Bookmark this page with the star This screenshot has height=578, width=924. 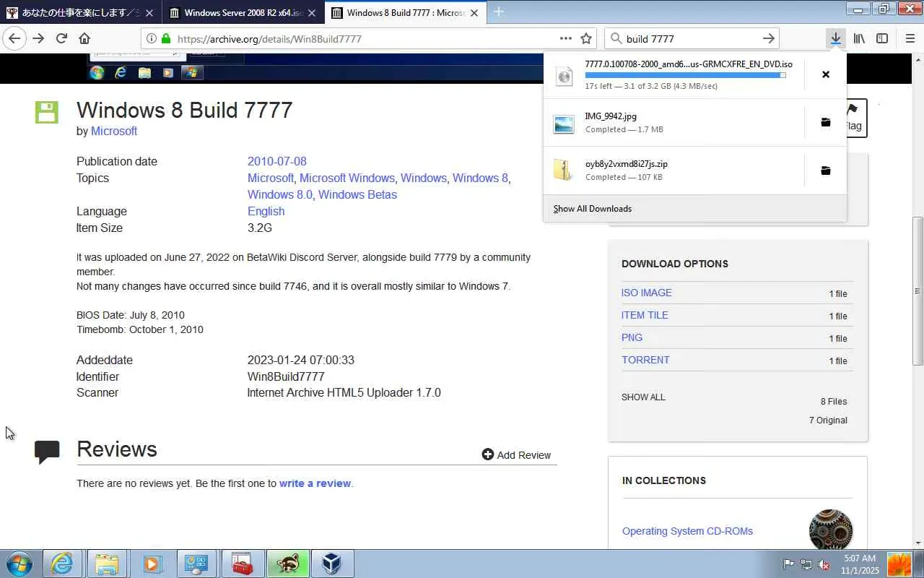click(x=586, y=38)
